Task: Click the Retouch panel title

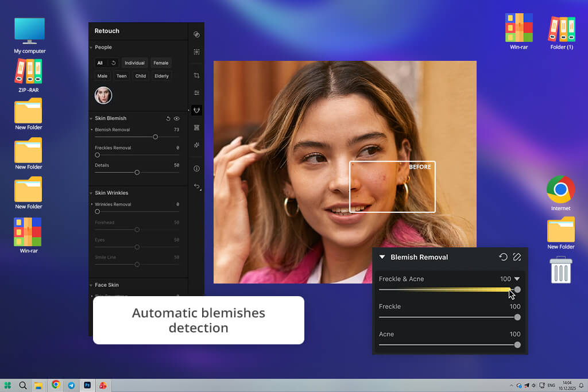Action: click(x=107, y=31)
